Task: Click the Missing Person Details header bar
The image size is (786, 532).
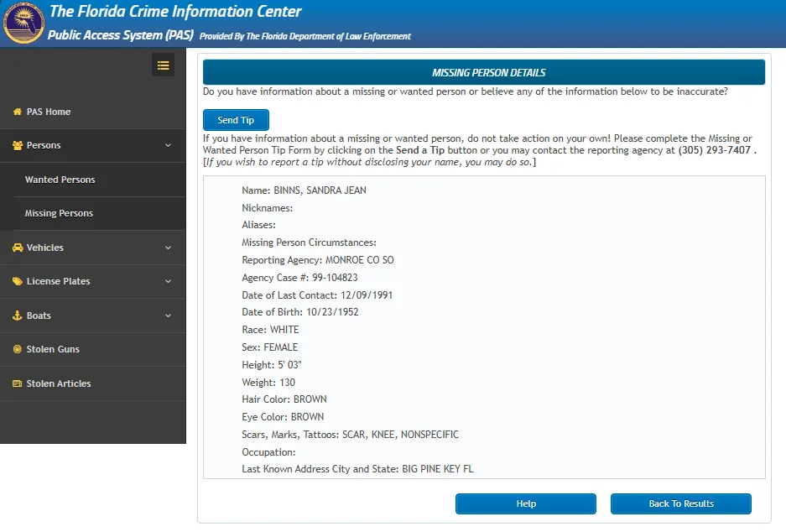Action: (x=483, y=73)
